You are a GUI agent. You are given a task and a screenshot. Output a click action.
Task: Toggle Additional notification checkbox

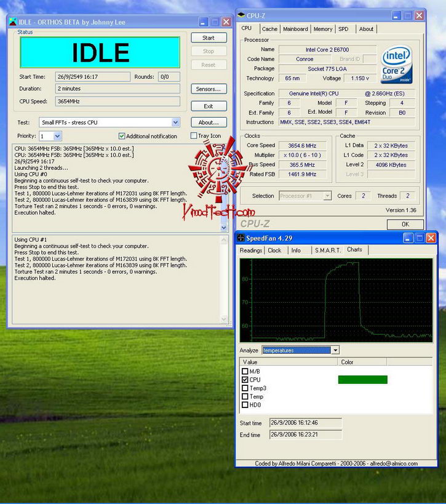(x=122, y=136)
